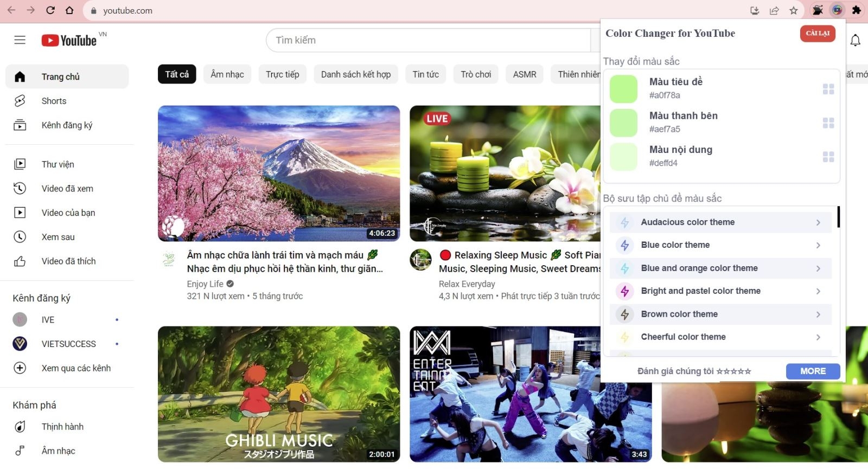Open Video đã xem history
Screen dimensions: 868x469
(67, 189)
